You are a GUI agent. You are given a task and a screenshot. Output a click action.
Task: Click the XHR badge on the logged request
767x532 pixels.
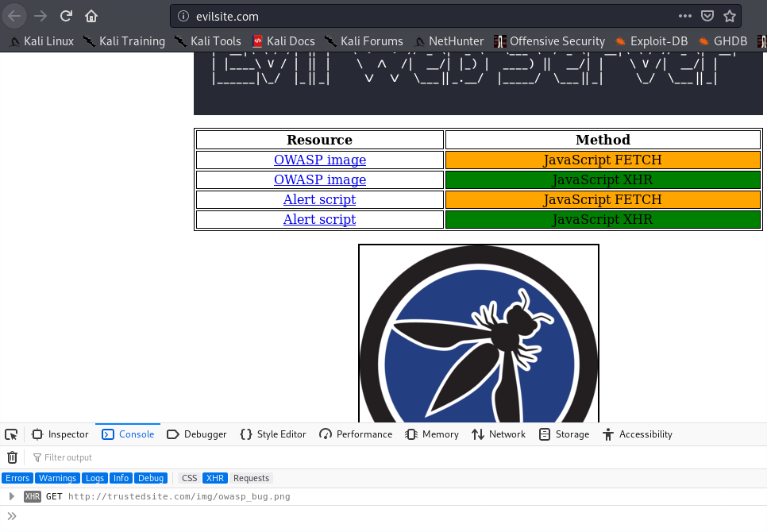coord(33,496)
